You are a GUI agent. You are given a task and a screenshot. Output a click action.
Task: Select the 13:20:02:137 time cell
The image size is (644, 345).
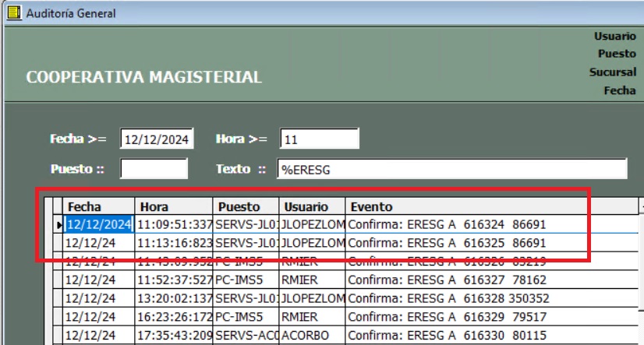pos(175,298)
